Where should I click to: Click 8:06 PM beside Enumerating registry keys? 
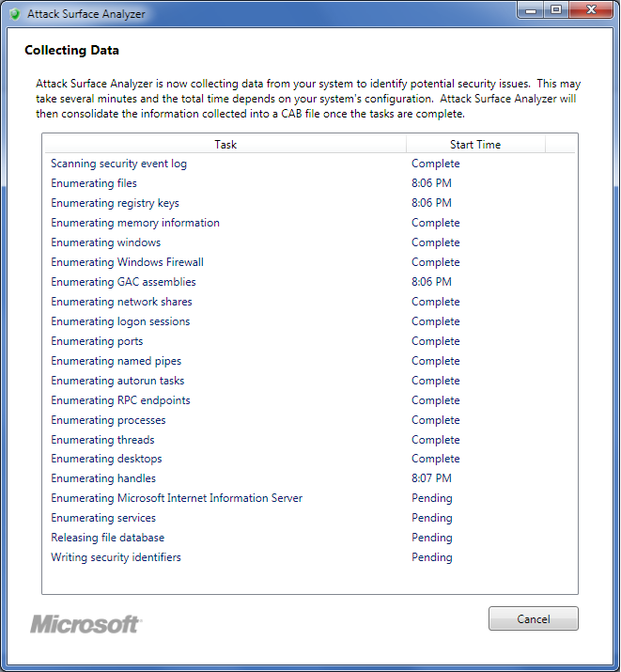pyautogui.click(x=431, y=203)
